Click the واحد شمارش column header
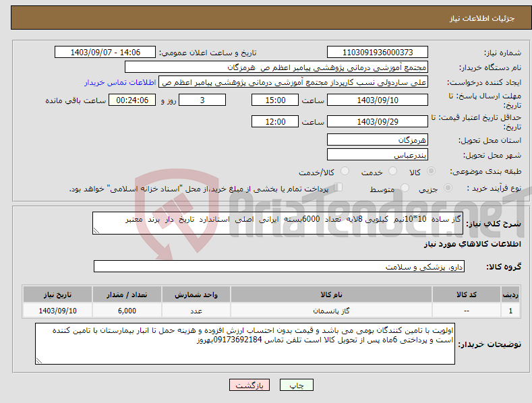This screenshot has width=532, height=403. point(196,294)
